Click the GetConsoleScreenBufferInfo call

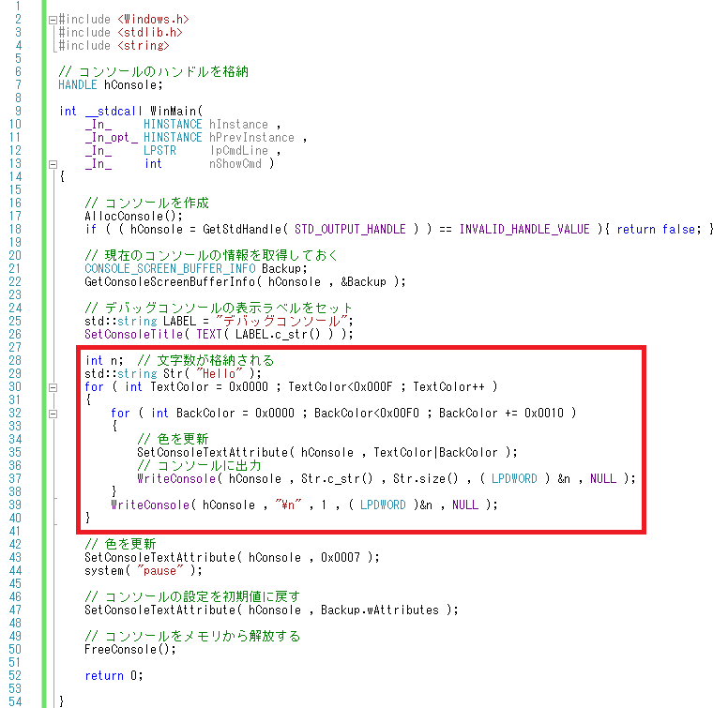pos(170,281)
